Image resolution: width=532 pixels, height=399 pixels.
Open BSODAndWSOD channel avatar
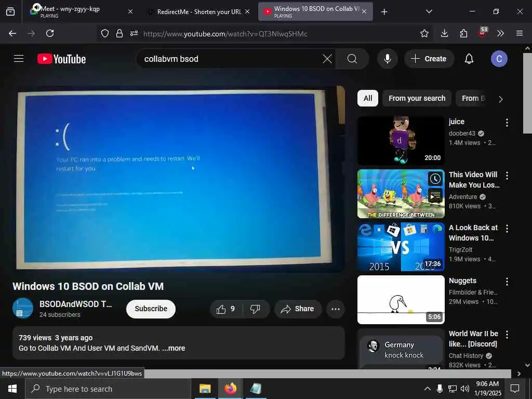point(23,308)
